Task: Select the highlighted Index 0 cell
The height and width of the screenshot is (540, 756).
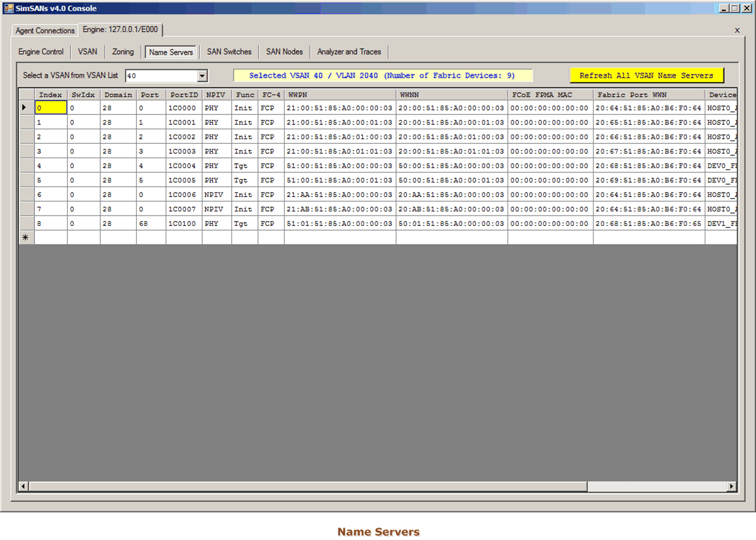Action: (51, 108)
